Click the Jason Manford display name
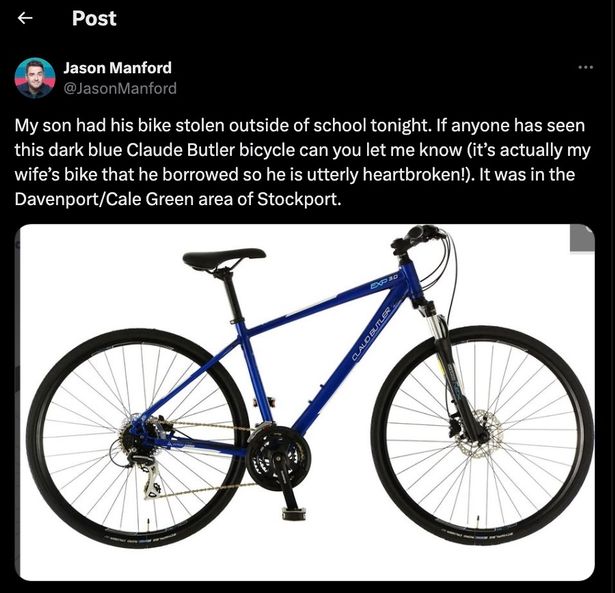 [118, 68]
